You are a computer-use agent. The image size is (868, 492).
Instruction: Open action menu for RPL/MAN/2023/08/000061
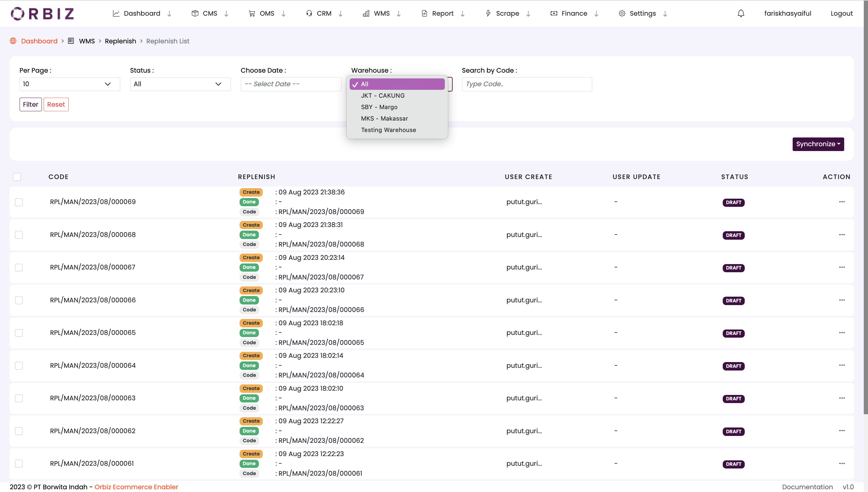tap(842, 463)
